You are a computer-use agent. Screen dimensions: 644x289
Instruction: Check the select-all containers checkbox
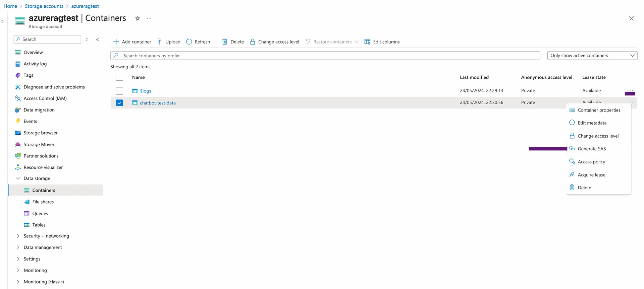pyautogui.click(x=119, y=77)
